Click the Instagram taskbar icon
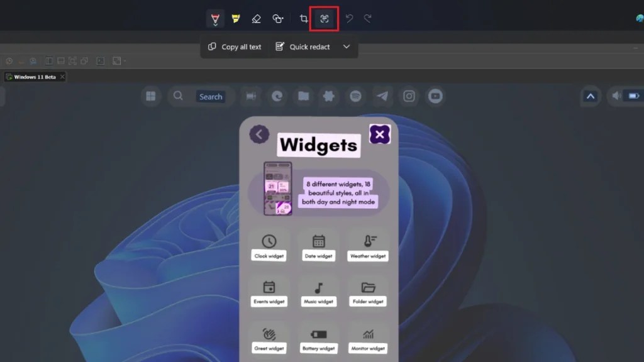The image size is (644, 362). [409, 96]
